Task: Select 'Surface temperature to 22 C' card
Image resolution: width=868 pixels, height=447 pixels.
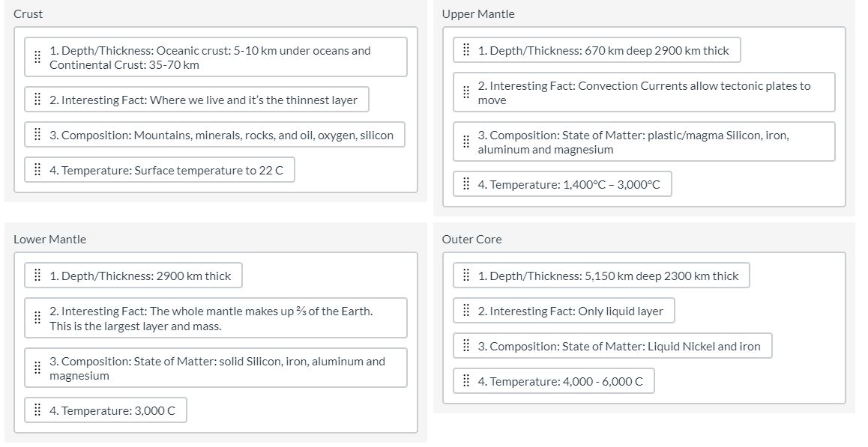Action: pyautogui.click(x=166, y=171)
